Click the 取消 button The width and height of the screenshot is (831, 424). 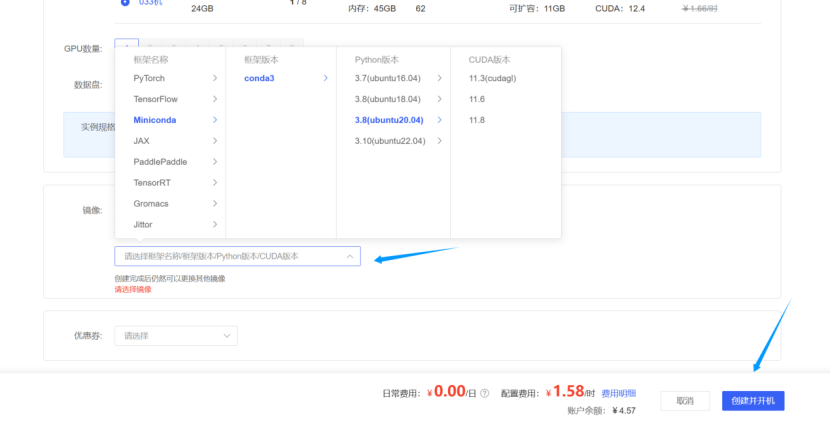(x=685, y=401)
